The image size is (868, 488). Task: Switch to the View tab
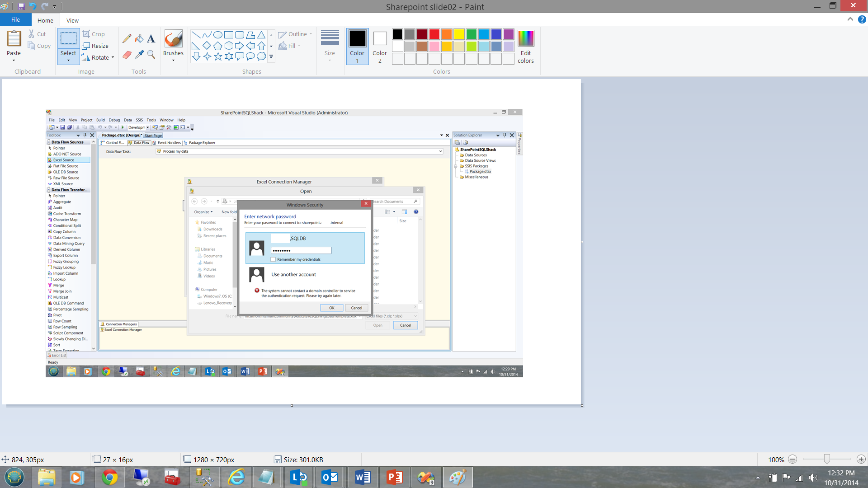pyautogui.click(x=72, y=20)
